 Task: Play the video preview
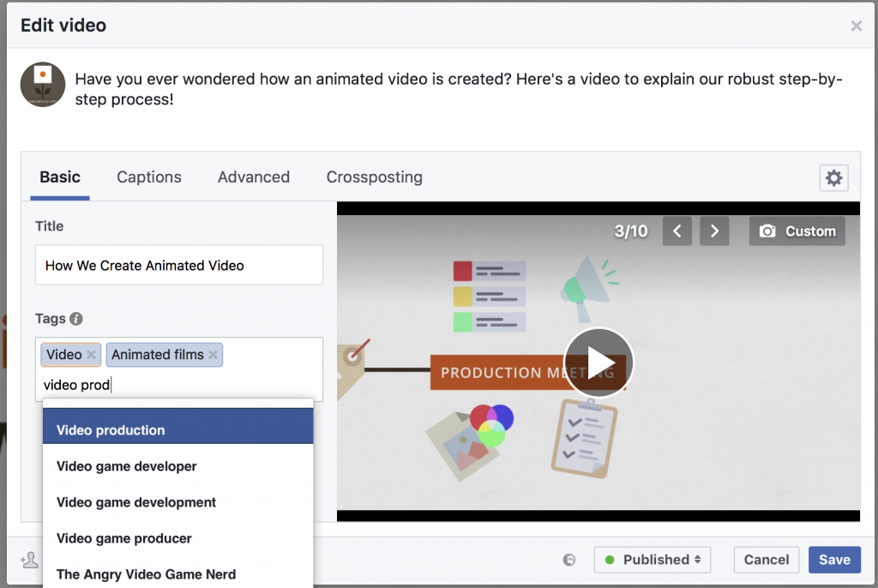(x=598, y=363)
